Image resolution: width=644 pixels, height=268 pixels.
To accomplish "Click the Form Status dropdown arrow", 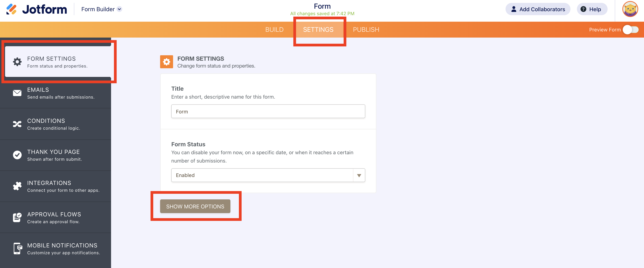I will pyautogui.click(x=359, y=175).
